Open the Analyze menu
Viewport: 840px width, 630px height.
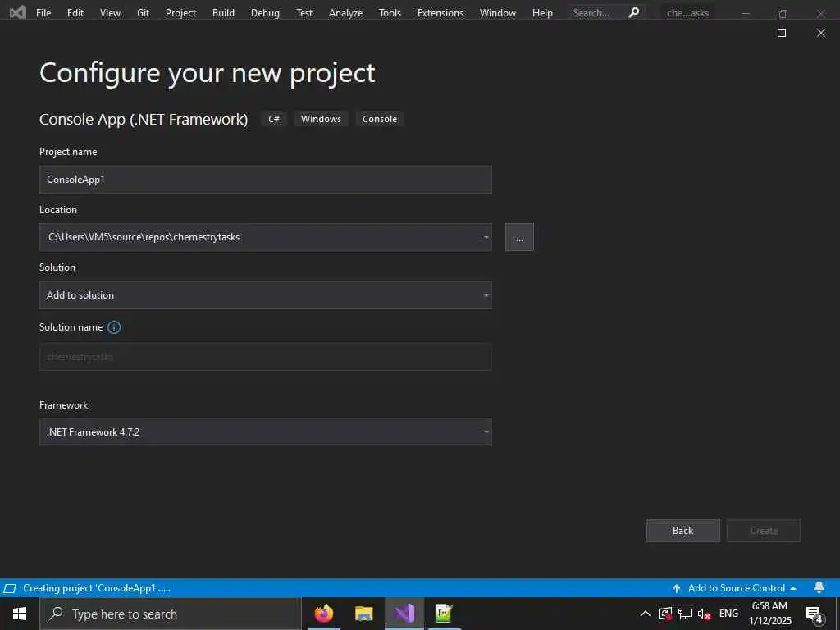tap(345, 13)
